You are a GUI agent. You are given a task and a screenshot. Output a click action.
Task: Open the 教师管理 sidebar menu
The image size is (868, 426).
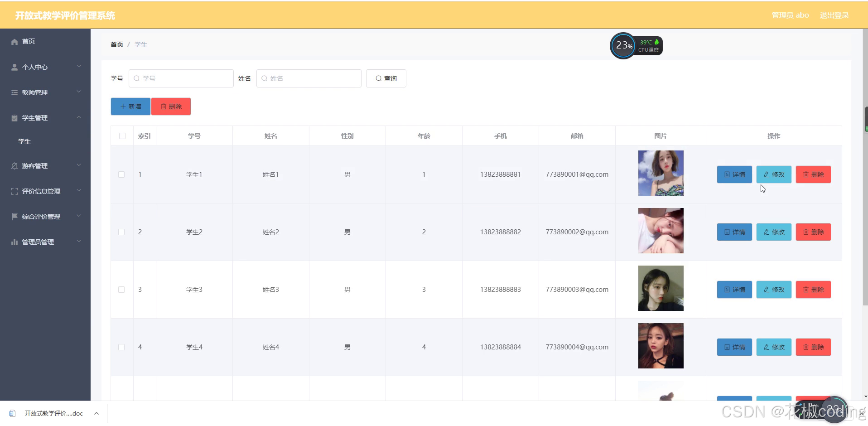tap(45, 92)
